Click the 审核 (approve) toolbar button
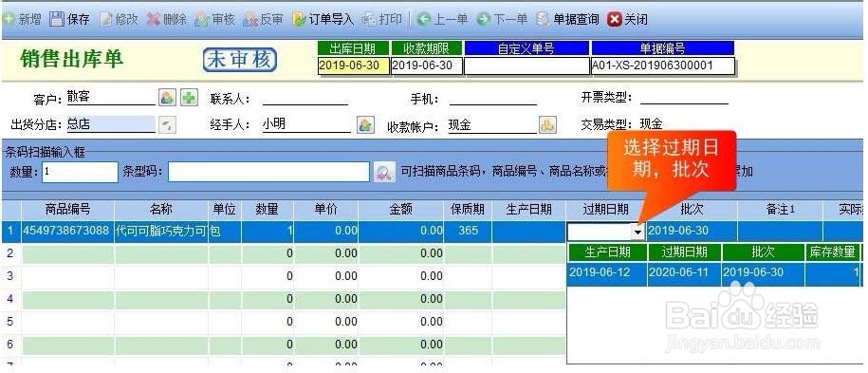Viewport: 868px width, 373px height. (215, 19)
